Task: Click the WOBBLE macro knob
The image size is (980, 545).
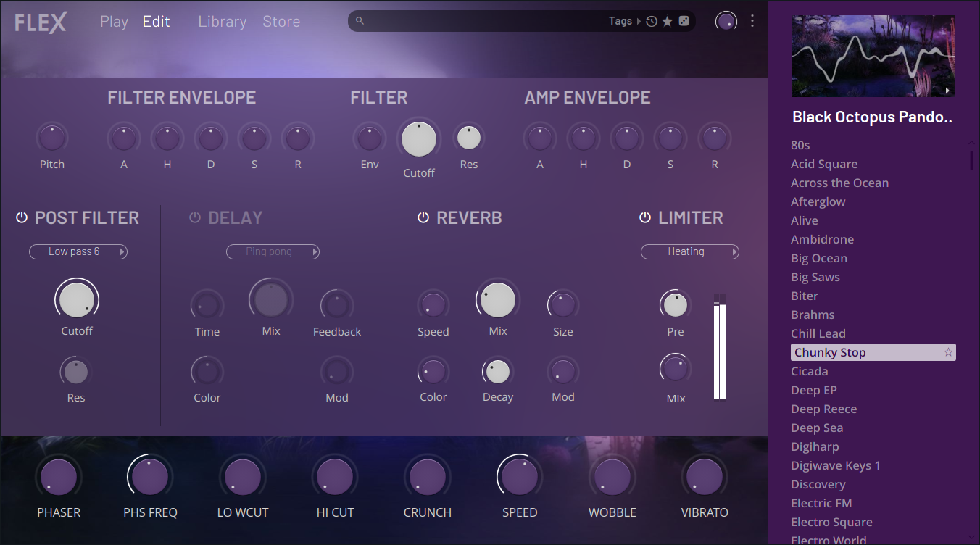Action: pos(612,477)
